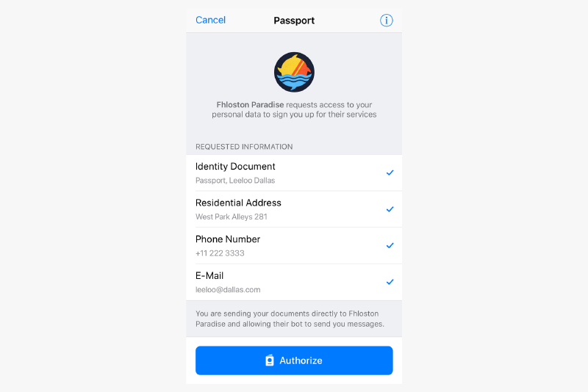Click the Fhloston Paradise request description
The width and height of the screenshot is (588, 392).
(294, 109)
